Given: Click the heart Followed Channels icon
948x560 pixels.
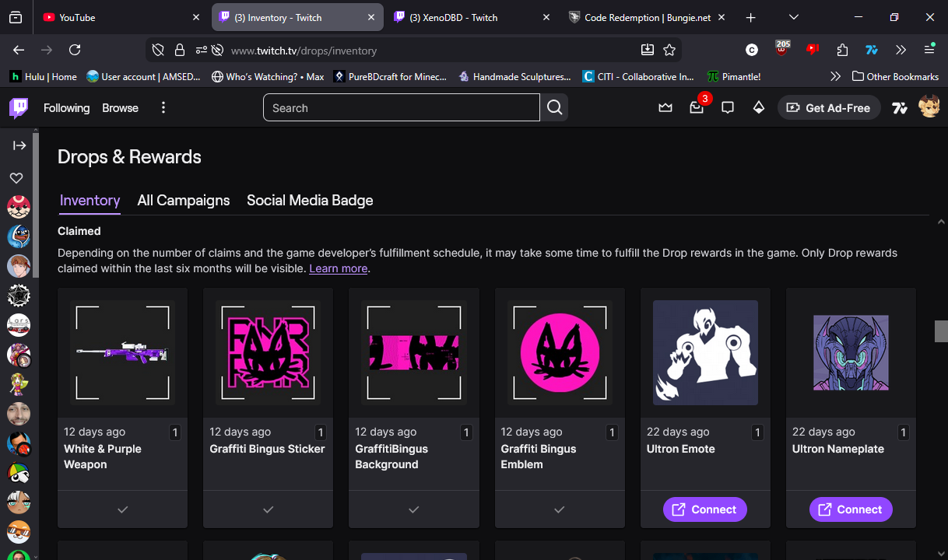Looking at the screenshot, I should pos(16,178).
